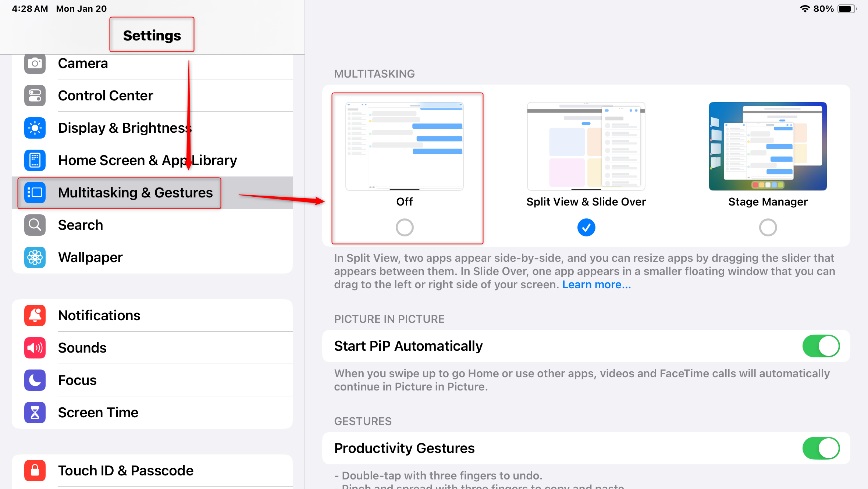The width and height of the screenshot is (868, 489).
Task: Open Sounds settings via the speaker icon
Action: (35, 347)
